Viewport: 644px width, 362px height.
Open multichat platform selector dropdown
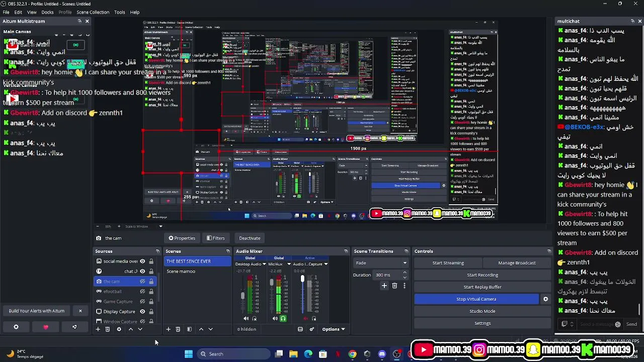click(567, 324)
